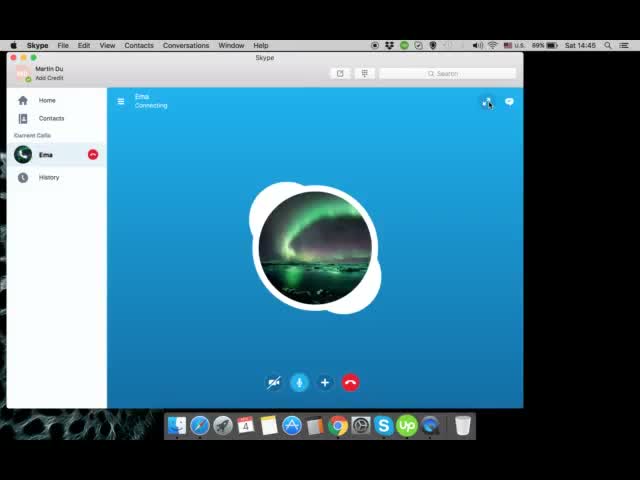The height and width of the screenshot is (480, 640).
Task: Click the plus add-to-call button
Action: click(325, 383)
